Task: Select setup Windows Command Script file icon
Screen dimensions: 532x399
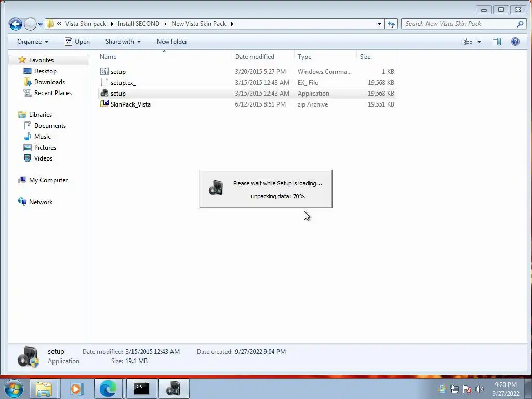Action: (x=104, y=71)
